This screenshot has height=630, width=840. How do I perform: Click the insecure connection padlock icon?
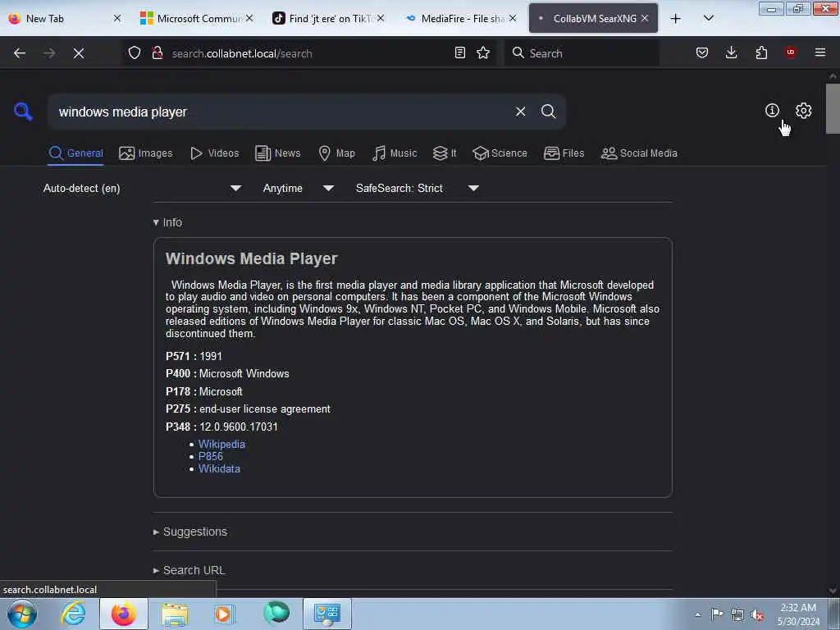point(157,53)
